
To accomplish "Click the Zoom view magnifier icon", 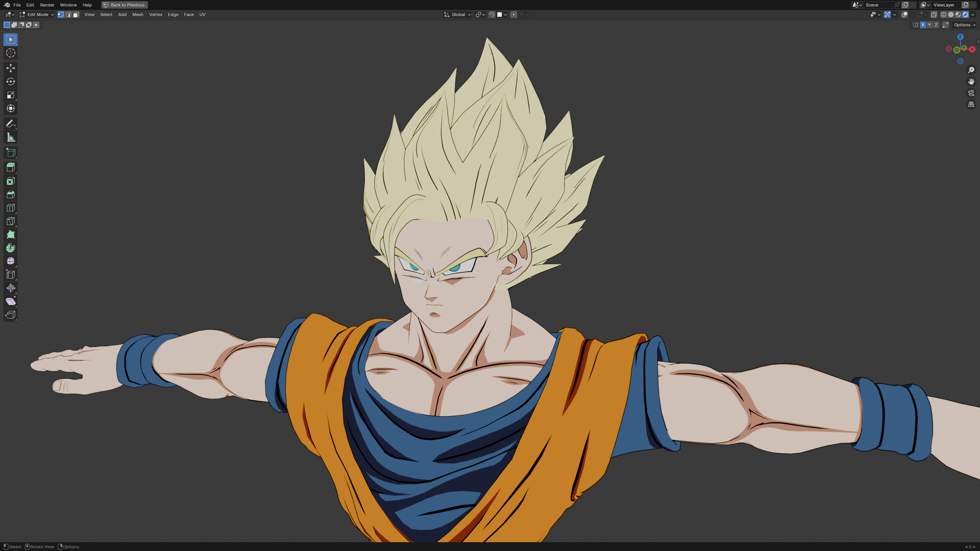I will (971, 70).
